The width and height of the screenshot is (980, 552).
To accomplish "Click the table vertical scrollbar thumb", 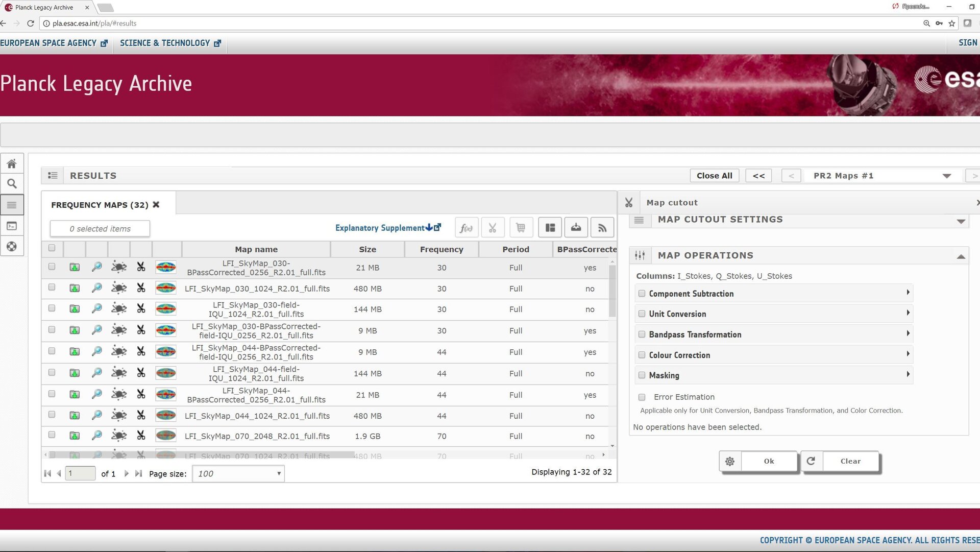I will click(x=612, y=291).
